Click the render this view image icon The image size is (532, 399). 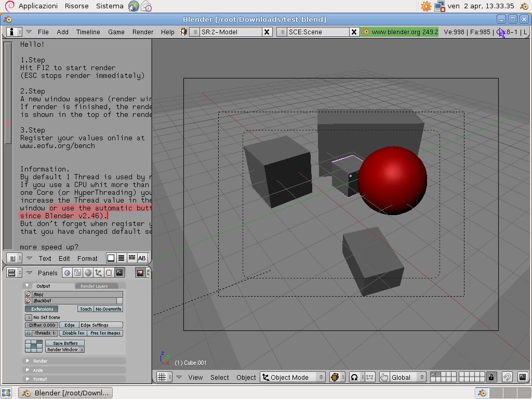(523, 377)
